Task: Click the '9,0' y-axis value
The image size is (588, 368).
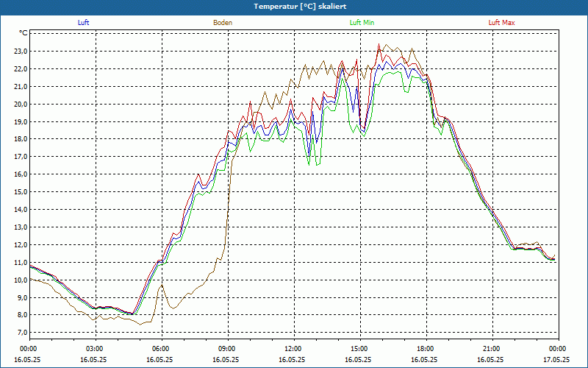Action: coord(22,298)
